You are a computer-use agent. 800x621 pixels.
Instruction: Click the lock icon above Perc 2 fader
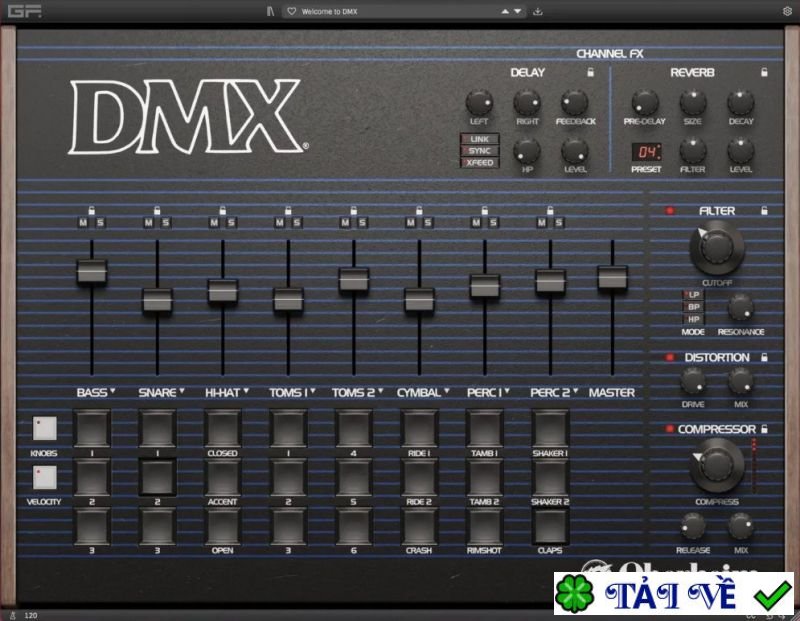[550, 210]
